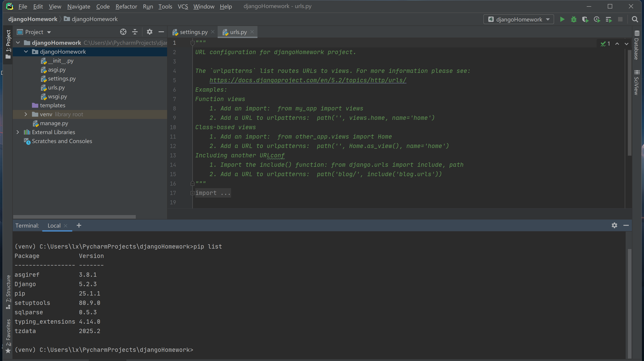Screen dimensions: 644x361
Task: Expand the folded import block
Action: [x=193, y=193]
